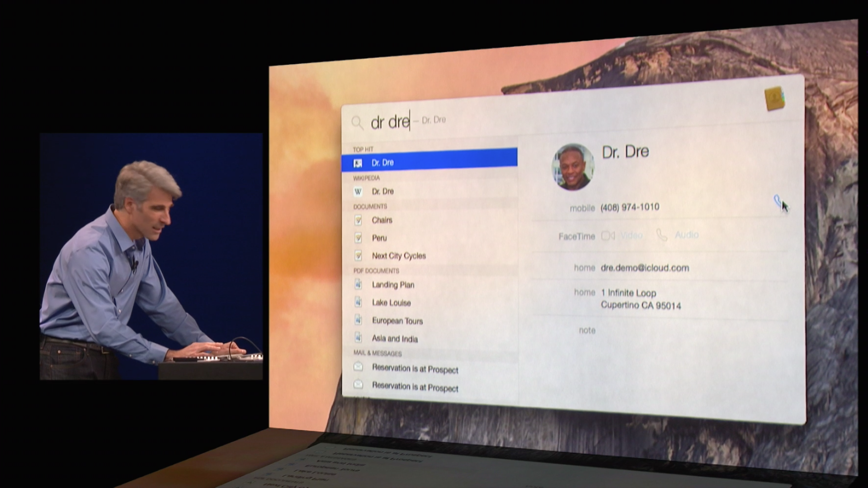Open the first Reservation is at Prospect message
The width and height of the screenshot is (868, 488).
[x=429, y=369]
